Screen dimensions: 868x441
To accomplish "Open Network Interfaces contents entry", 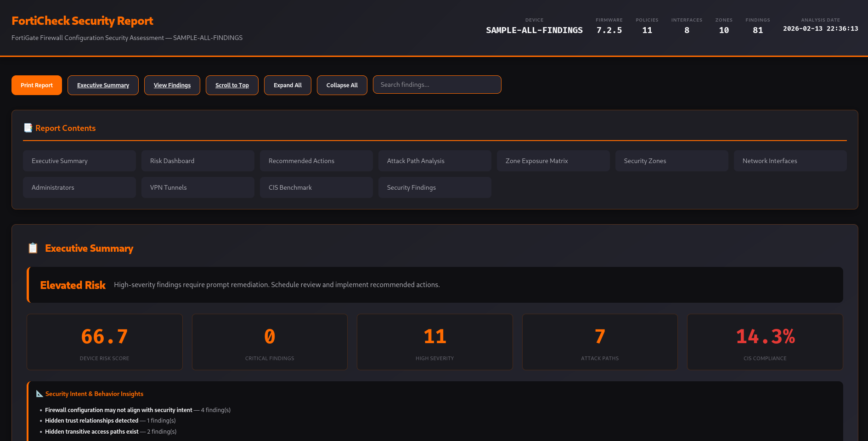I will (x=790, y=161).
